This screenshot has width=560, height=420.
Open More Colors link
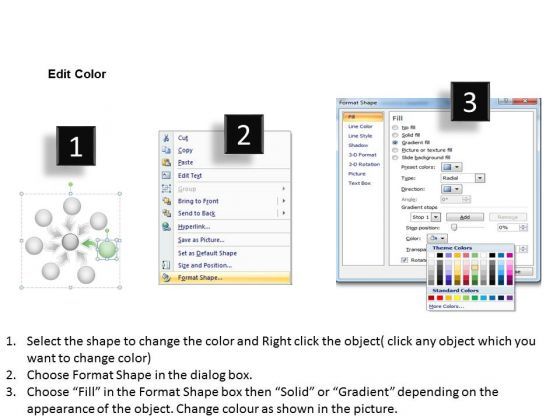[x=446, y=306]
